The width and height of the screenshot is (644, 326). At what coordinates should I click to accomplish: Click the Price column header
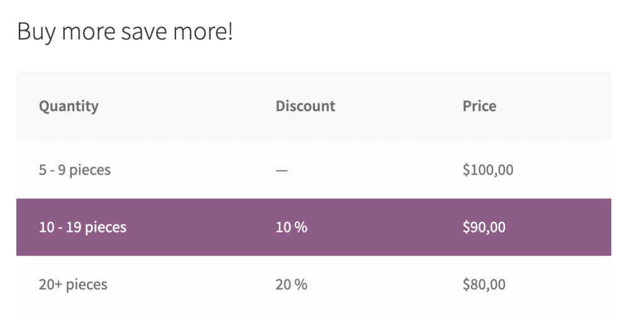(x=479, y=106)
